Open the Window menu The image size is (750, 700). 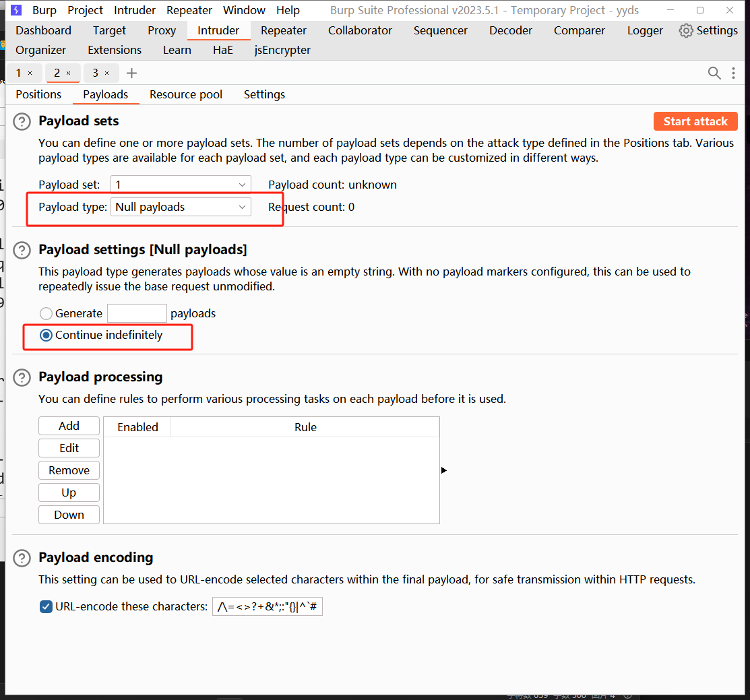pyautogui.click(x=244, y=10)
